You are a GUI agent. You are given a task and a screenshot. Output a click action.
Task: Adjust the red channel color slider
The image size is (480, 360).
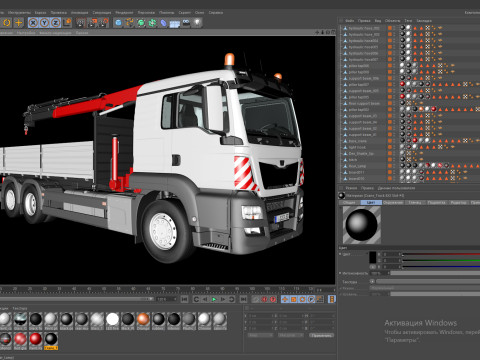click(x=441, y=254)
